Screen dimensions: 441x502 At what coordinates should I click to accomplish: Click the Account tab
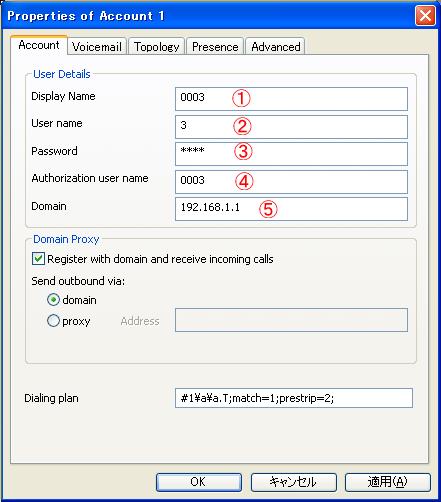pyautogui.click(x=39, y=45)
